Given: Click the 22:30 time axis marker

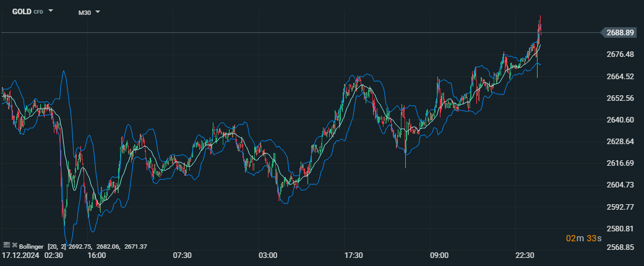Looking at the screenshot, I should pyautogui.click(x=524, y=255).
